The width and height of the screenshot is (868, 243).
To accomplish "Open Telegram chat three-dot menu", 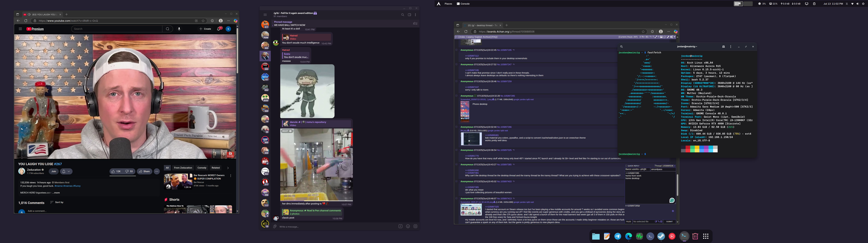I will [x=415, y=15].
